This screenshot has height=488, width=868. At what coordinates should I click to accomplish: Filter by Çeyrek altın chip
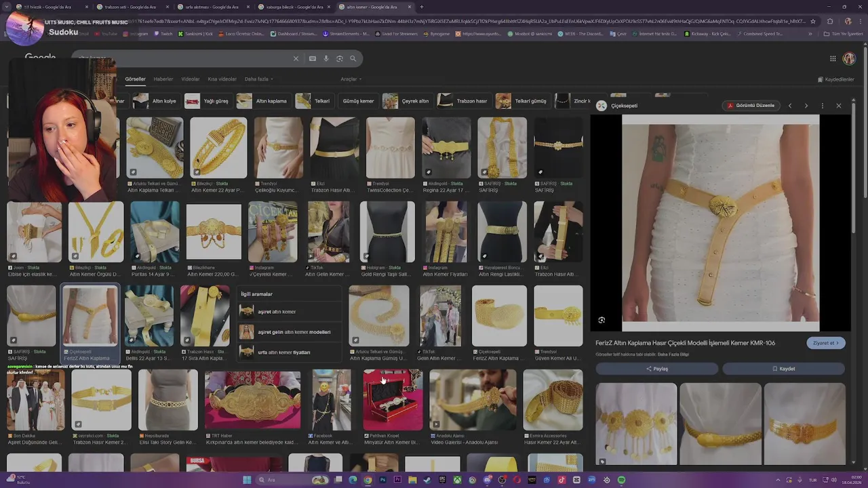[x=408, y=101]
